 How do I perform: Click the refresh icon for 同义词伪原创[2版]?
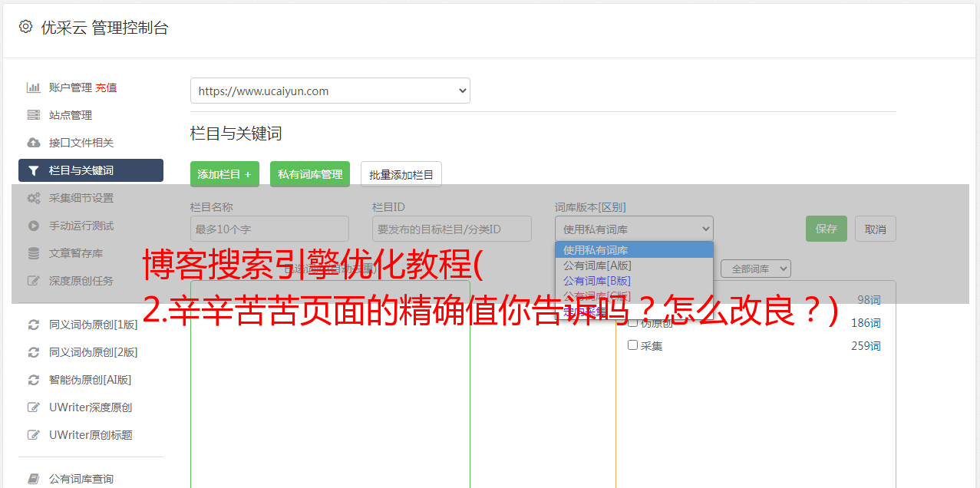[34, 352]
